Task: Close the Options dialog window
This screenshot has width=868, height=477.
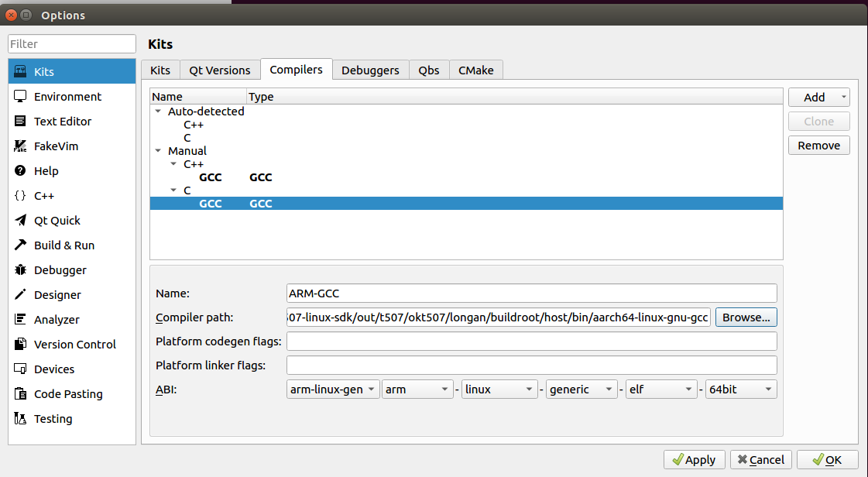Action: tap(11, 15)
